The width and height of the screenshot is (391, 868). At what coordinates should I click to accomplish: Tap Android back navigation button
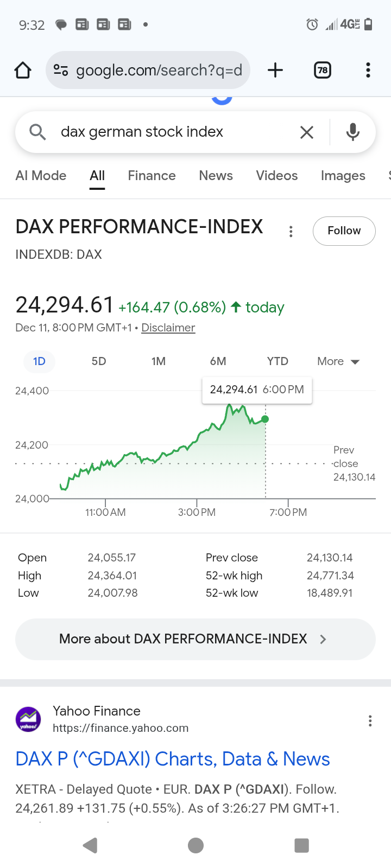(90, 845)
